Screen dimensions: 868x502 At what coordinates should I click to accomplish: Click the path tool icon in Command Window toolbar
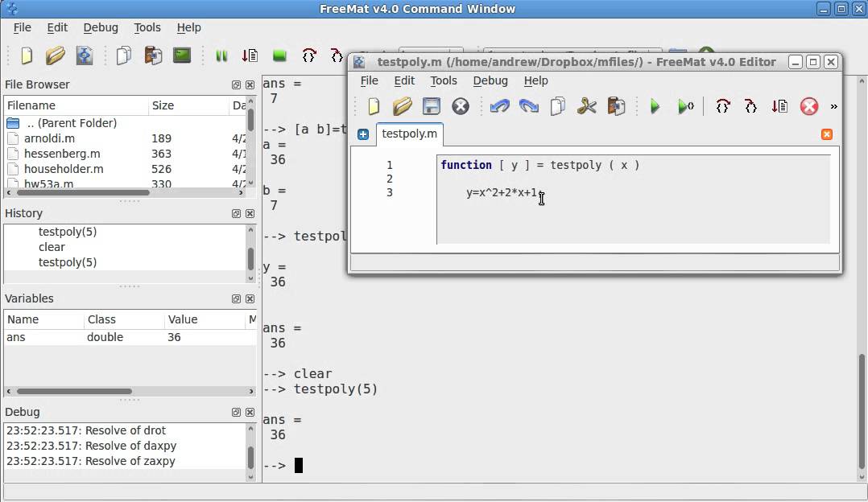[x=84, y=56]
